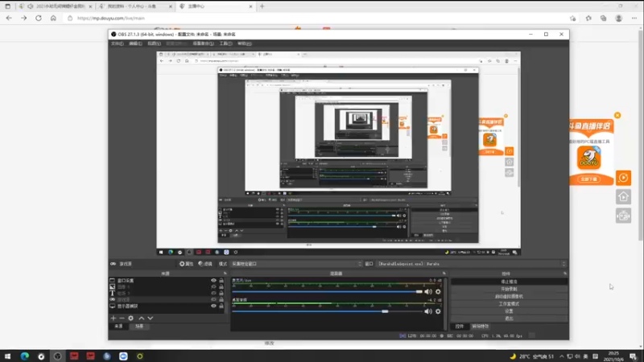Open the 视图 (View) menu in OBS
This screenshot has width=644, height=362.
coord(154,43)
